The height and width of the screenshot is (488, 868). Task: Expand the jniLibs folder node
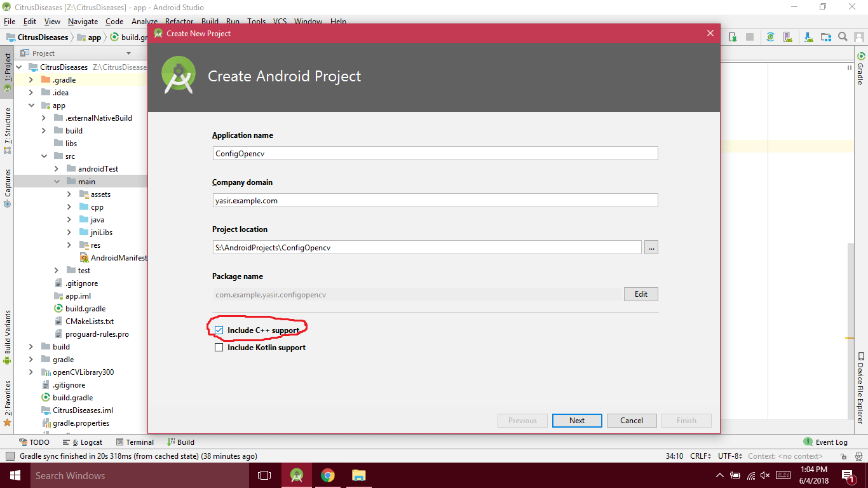tap(69, 233)
